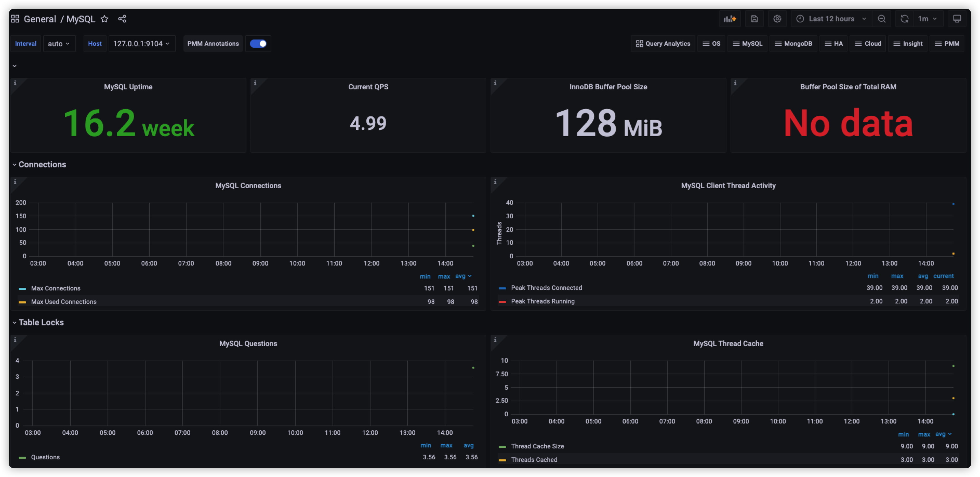Open MySQL Client Thread Activity title menu

point(728,186)
